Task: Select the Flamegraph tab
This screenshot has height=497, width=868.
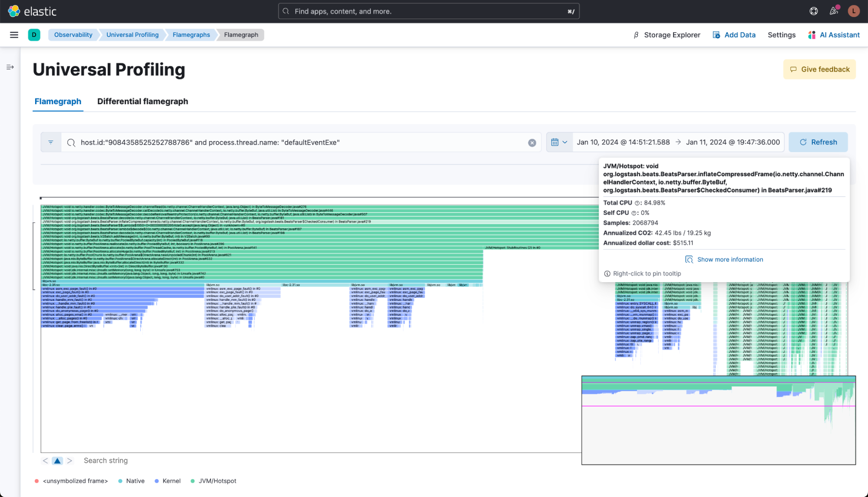Action: [x=58, y=102]
